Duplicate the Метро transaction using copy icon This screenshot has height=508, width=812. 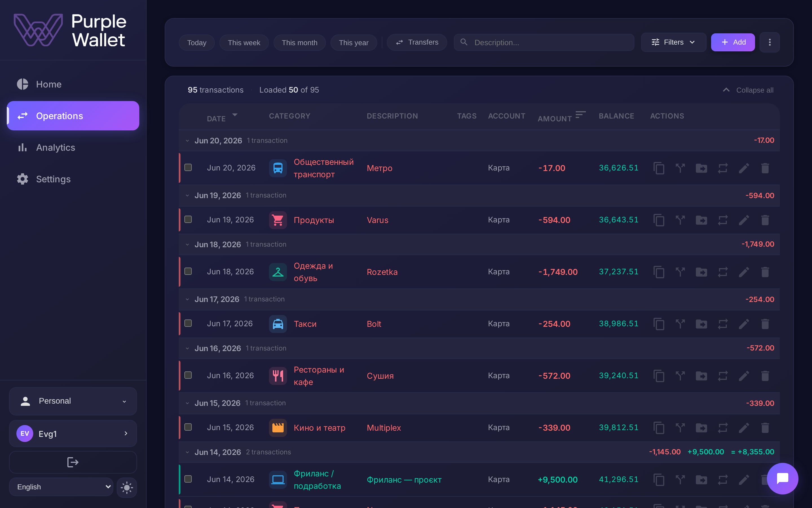tap(659, 168)
